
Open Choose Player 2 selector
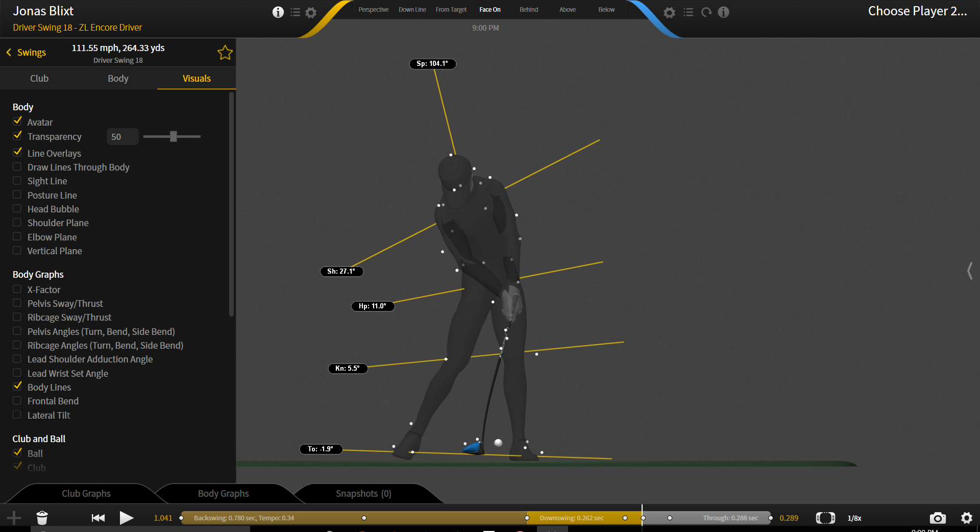coord(917,11)
